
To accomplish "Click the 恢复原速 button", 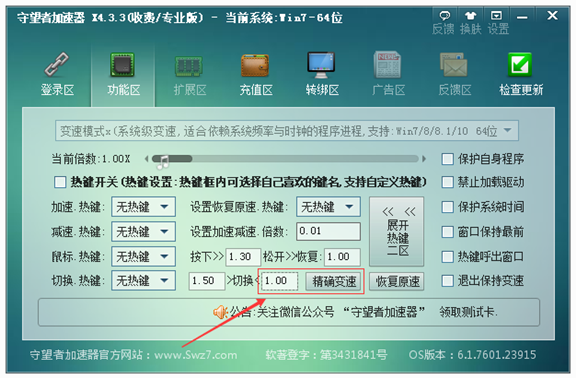I will click(397, 282).
